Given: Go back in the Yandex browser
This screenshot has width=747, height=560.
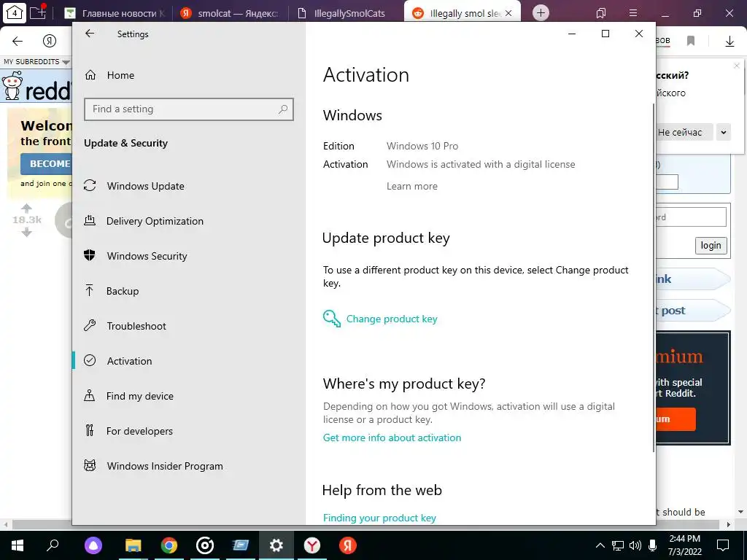Looking at the screenshot, I should [x=18, y=42].
